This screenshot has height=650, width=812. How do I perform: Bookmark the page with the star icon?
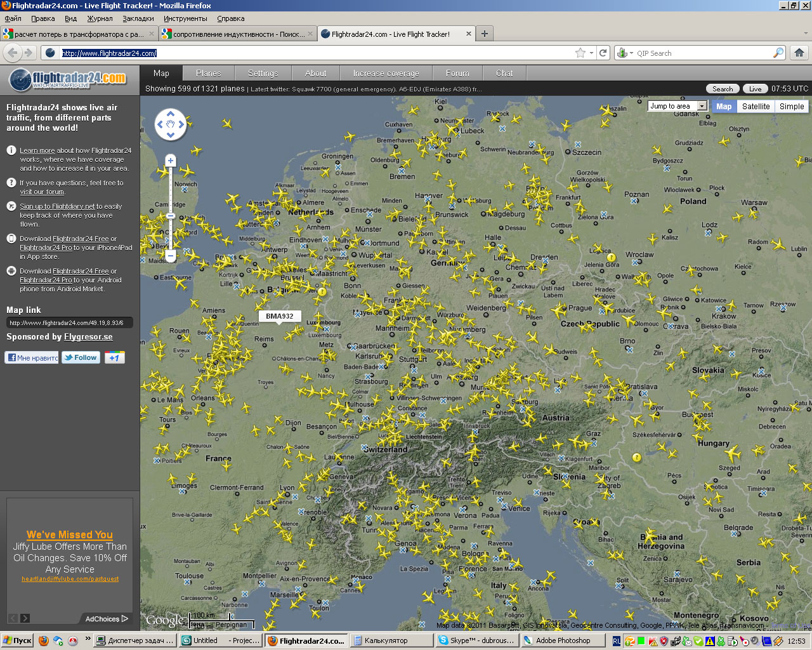click(x=580, y=53)
